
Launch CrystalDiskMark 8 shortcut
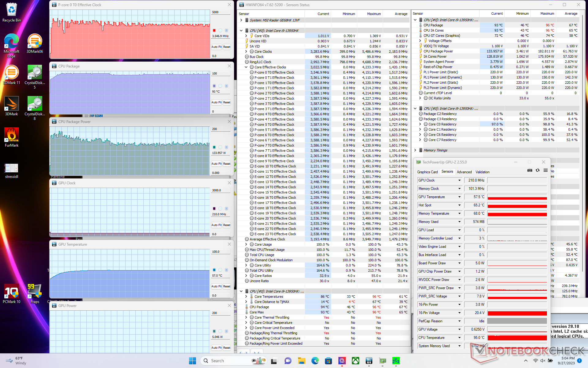click(35, 108)
